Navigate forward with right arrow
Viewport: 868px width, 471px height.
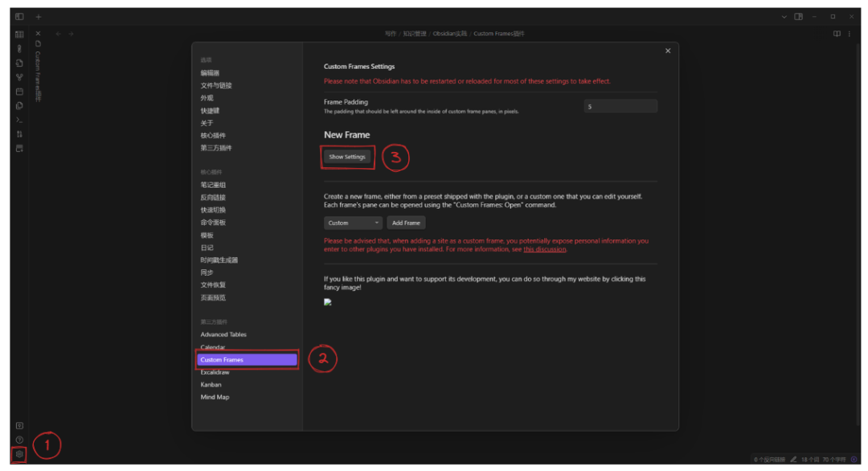click(x=71, y=34)
